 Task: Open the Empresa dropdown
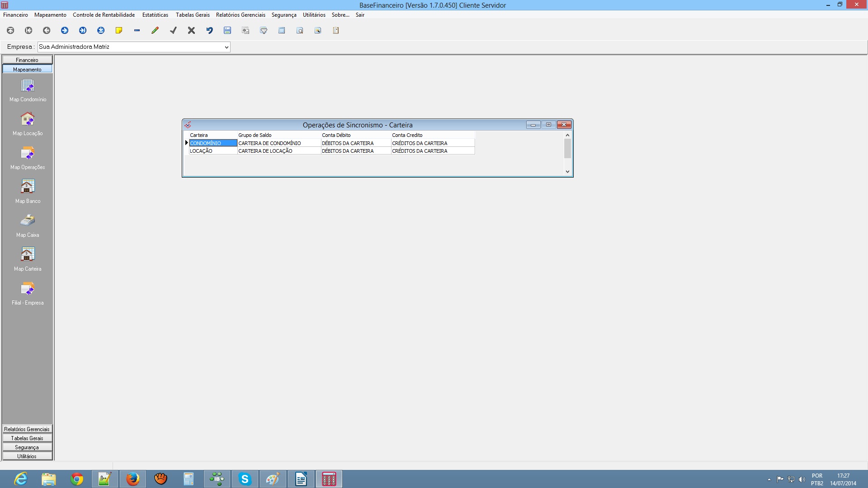[226, 47]
